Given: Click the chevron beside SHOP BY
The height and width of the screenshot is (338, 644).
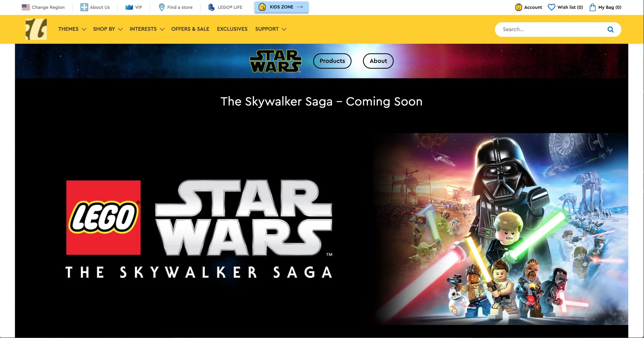Looking at the screenshot, I should tap(120, 29).
